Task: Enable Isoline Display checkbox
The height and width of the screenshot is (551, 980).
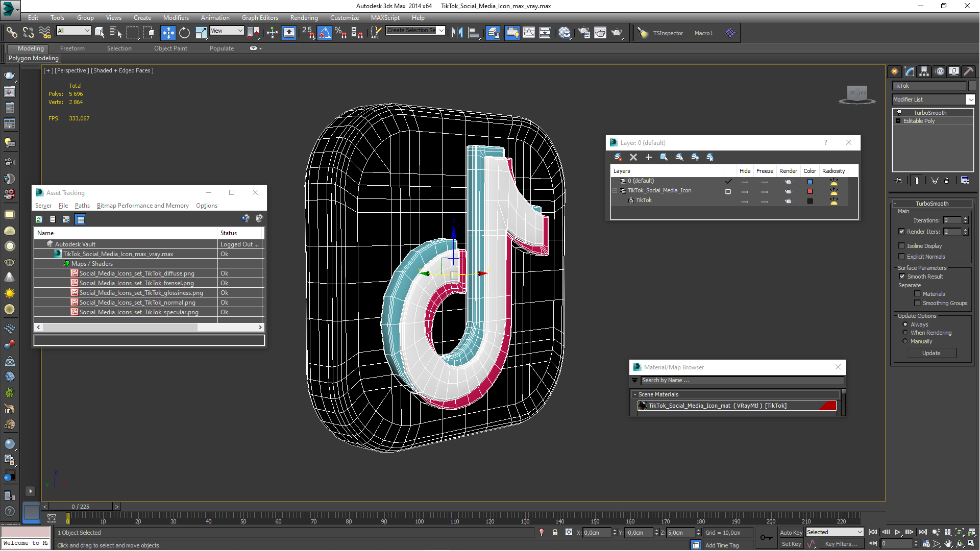Action: pyautogui.click(x=902, y=246)
